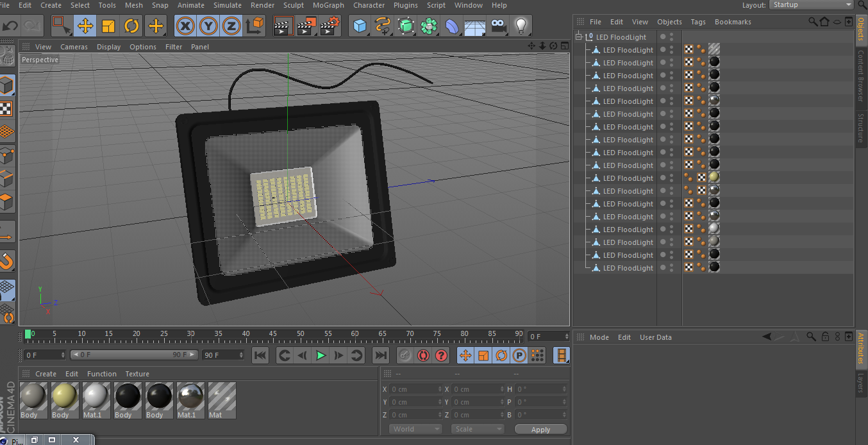The image size is (868, 445).
Task: Add a Cube primitive object
Action: (360, 26)
